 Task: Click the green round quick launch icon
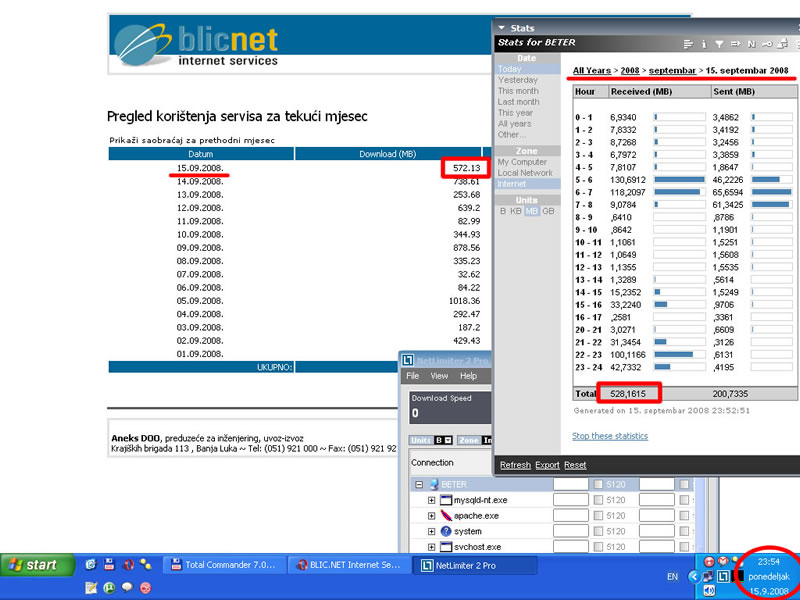[x=109, y=588]
